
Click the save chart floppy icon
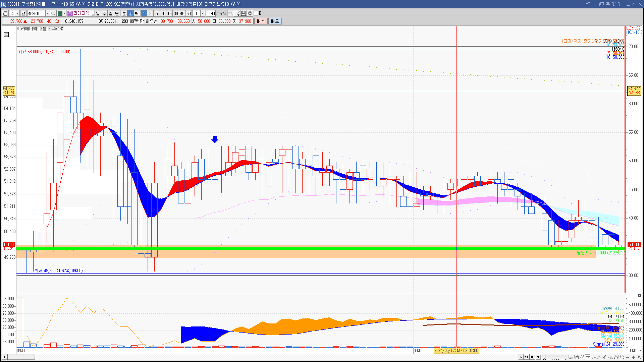click(x=244, y=13)
